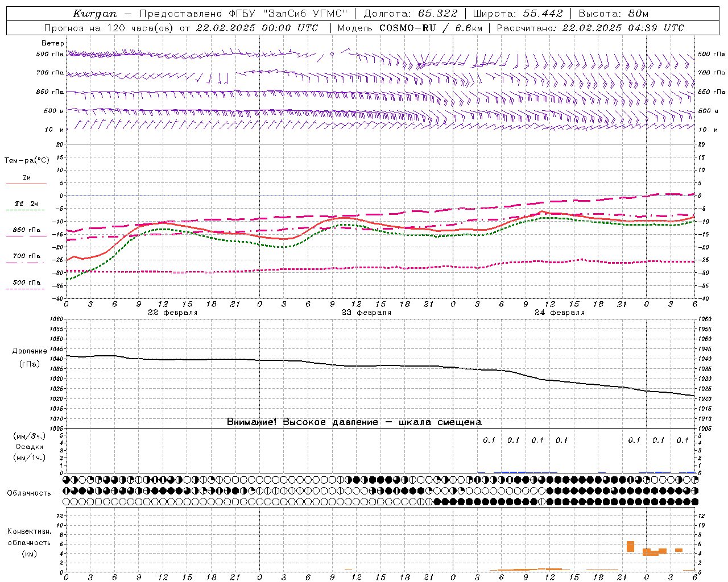The image size is (728, 582).
Task: Click the 1060 value on left pressure axis
Action: (58, 319)
